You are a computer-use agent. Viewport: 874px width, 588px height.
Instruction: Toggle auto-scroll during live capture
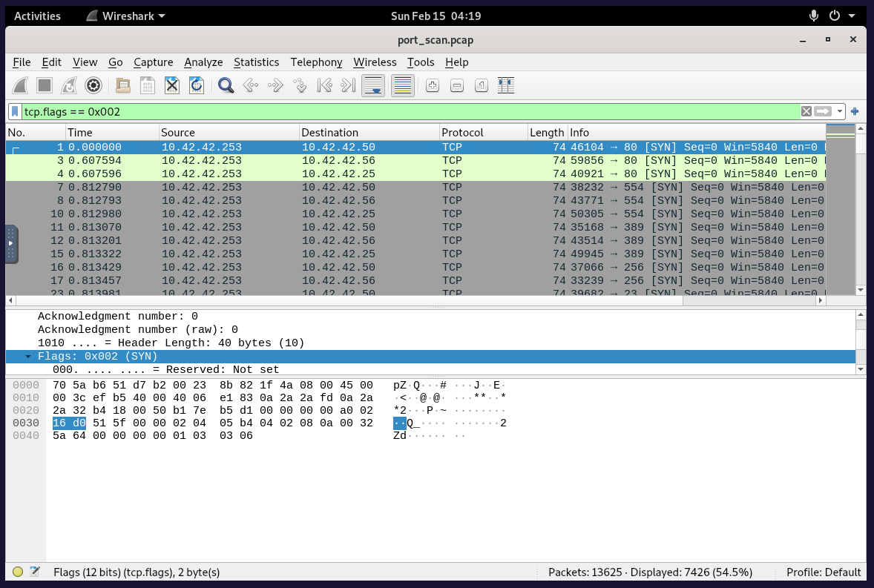373,85
